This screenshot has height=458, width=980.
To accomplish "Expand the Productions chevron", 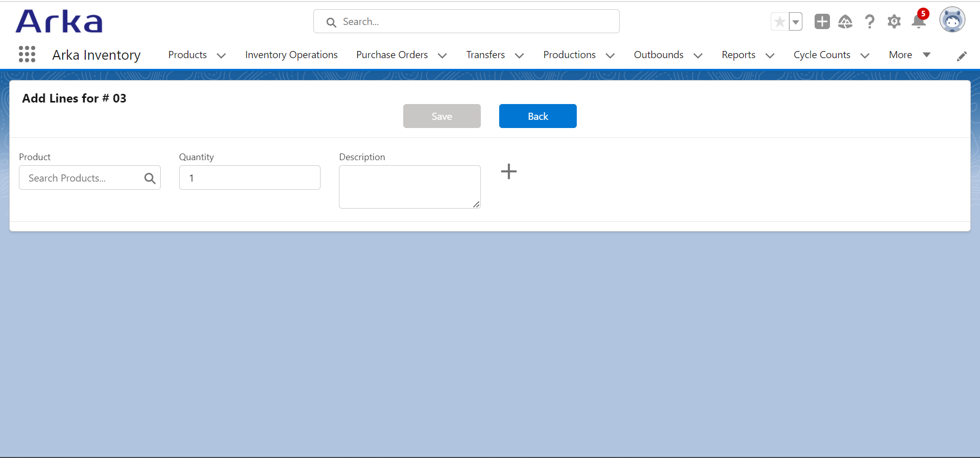I will (610, 56).
